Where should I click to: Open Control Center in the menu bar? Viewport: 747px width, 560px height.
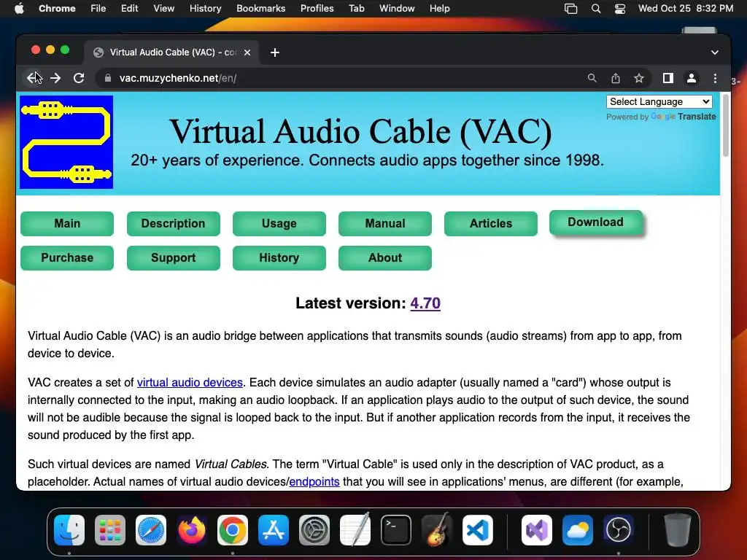(x=620, y=9)
